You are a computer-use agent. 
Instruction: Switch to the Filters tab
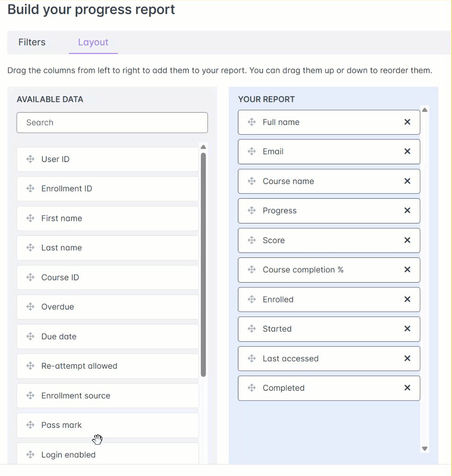(x=32, y=42)
